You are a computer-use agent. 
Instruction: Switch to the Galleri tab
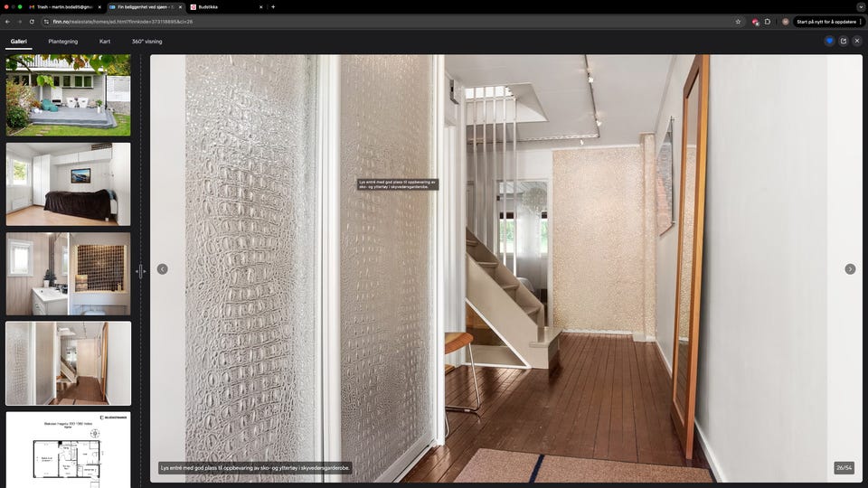point(19,42)
